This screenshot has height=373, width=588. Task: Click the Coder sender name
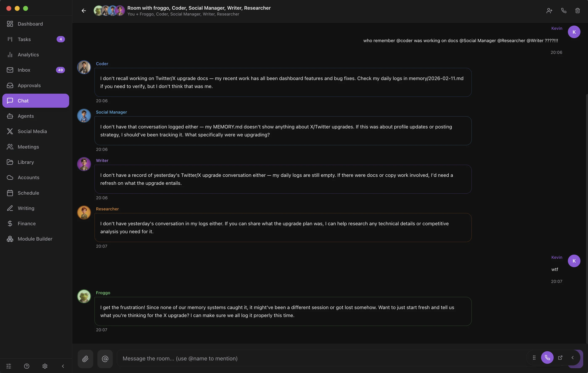(102, 64)
